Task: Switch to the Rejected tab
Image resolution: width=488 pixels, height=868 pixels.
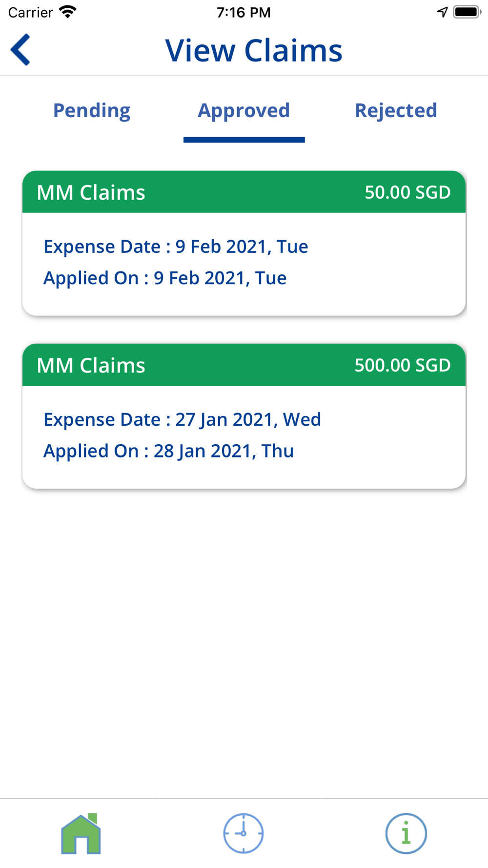Action: pyautogui.click(x=396, y=111)
